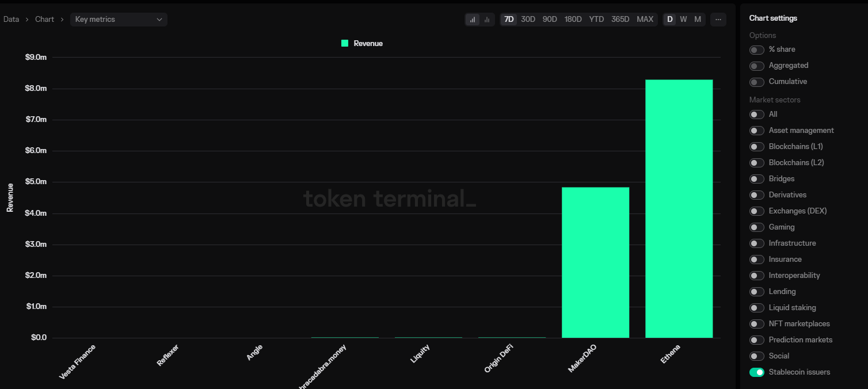Enable the Liquid staking filter
Image resolution: width=868 pixels, height=389 pixels.
(x=756, y=307)
